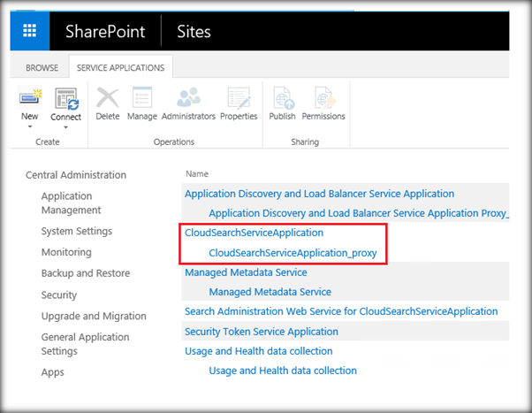532x413 pixels.
Task: Sort by the Name column header
Action: [x=196, y=174]
